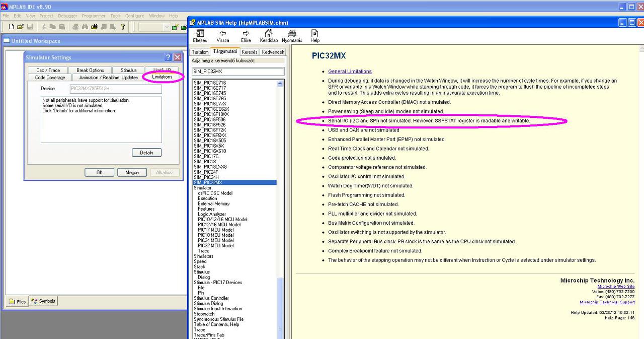
Task: Click the yellow question mark help icon
Action: 122,27
